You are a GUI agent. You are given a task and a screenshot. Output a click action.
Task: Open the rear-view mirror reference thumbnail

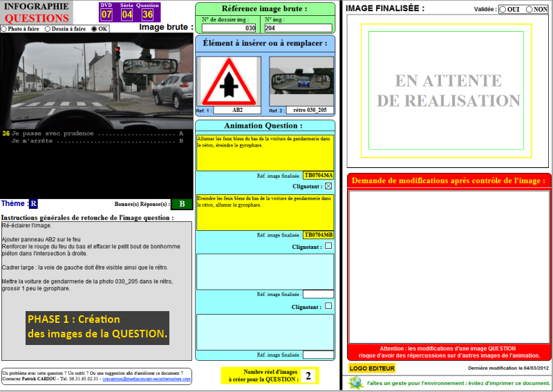point(301,81)
